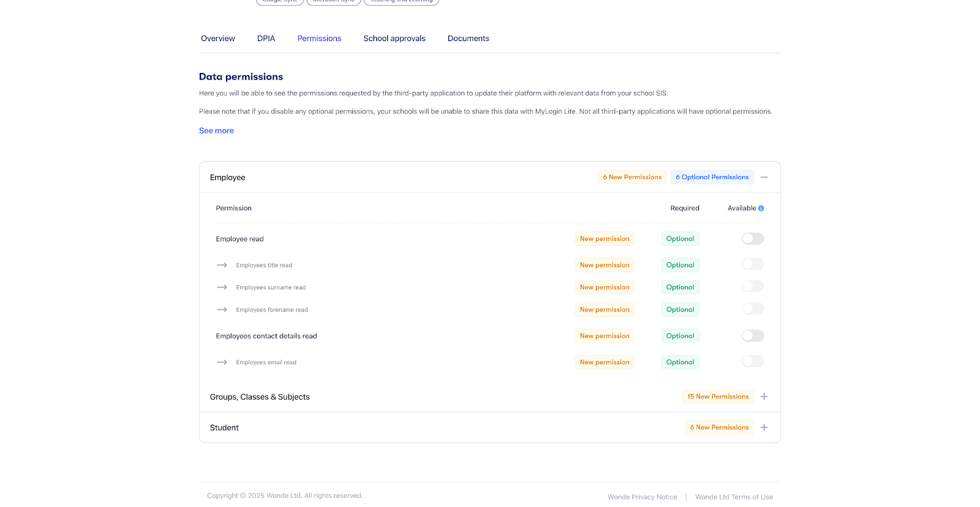Click the 6 Optional Permissions badge

pos(712,177)
